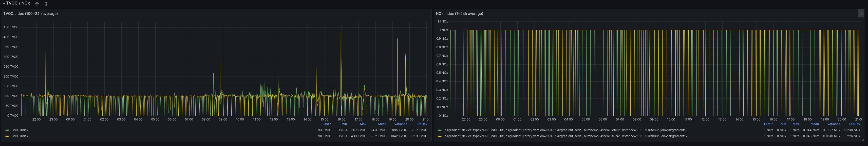Click the TVOC / NOx row title
868x146 pixels.
point(18,3)
